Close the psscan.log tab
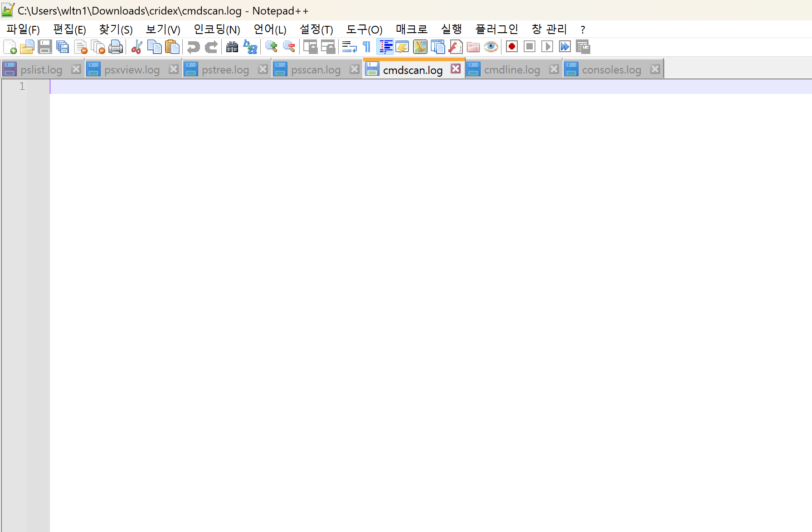The height and width of the screenshot is (532, 812). click(x=355, y=69)
